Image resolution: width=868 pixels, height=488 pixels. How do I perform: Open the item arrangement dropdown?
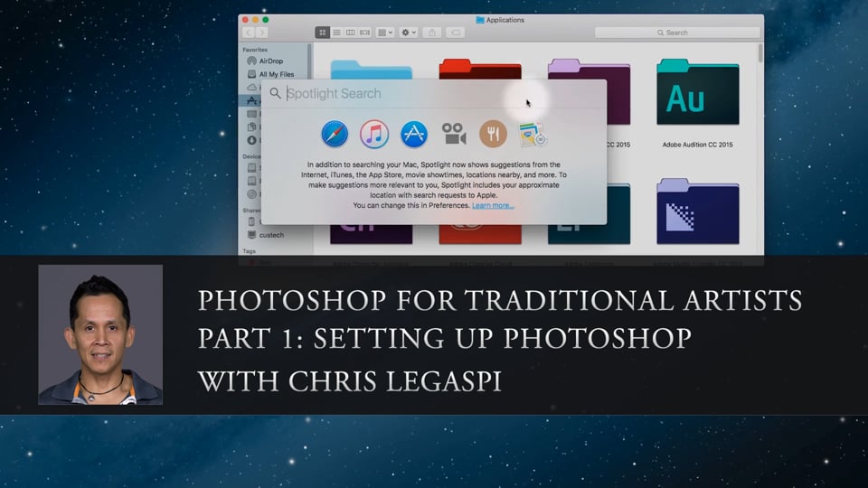385,33
